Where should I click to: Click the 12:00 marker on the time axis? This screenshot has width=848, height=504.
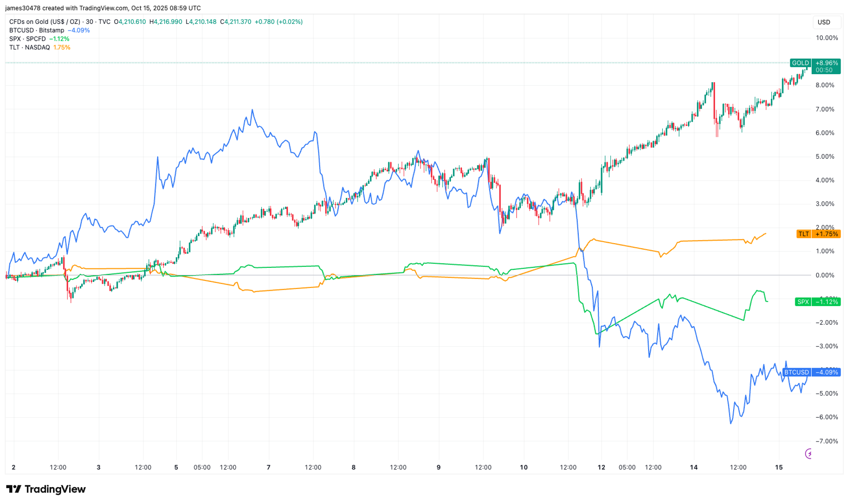(x=58, y=466)
